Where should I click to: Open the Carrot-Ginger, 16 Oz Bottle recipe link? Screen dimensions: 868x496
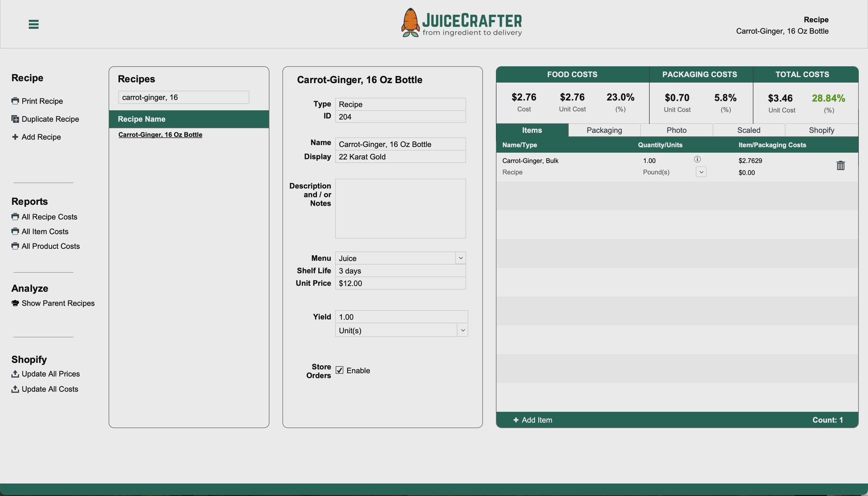tap(161, 134)
